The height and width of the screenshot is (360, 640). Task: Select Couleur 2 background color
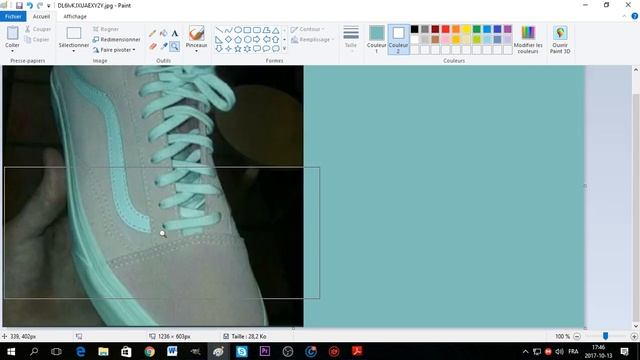pos(398,39)
